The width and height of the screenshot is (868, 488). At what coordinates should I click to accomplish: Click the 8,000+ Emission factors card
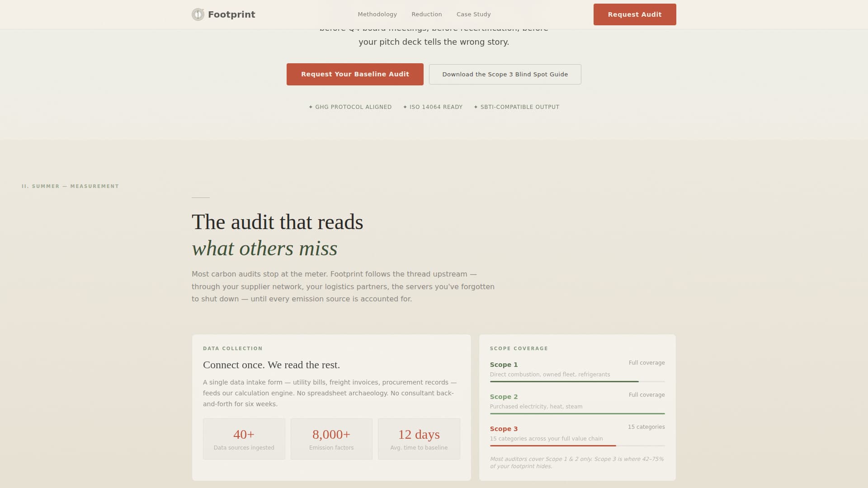[x=331, y=438]
